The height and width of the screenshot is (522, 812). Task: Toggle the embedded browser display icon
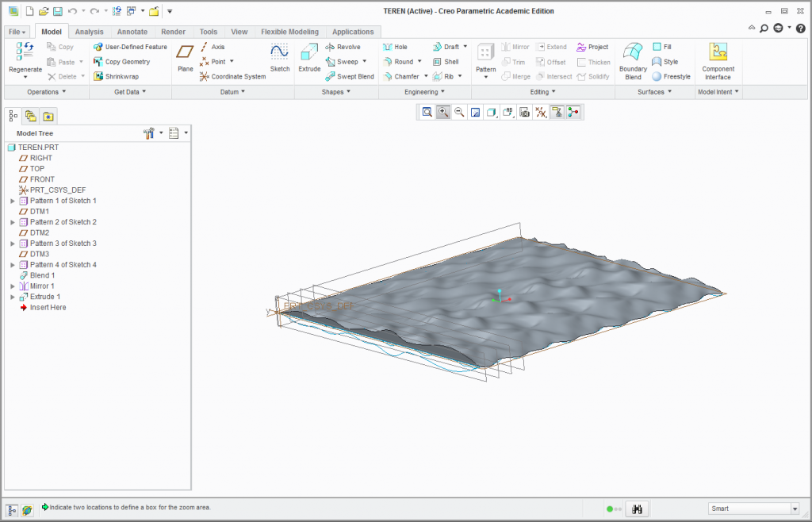27,510
